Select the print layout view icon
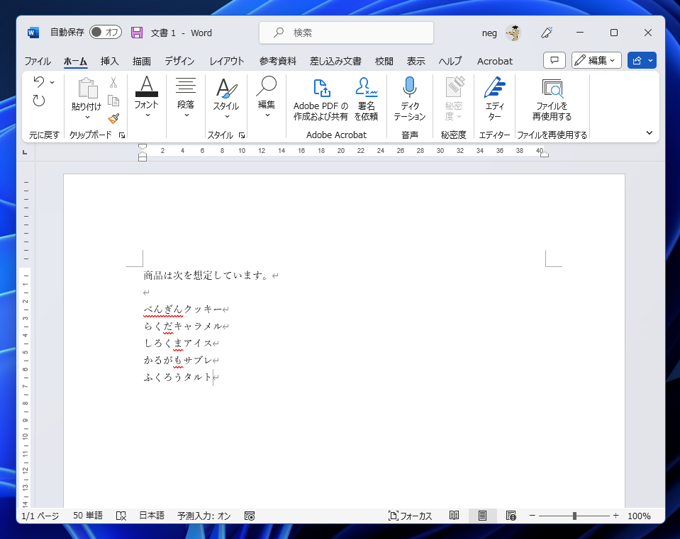The height and width of the screenshot is (539, 680). pyautogui.click(x=482, y=515)
